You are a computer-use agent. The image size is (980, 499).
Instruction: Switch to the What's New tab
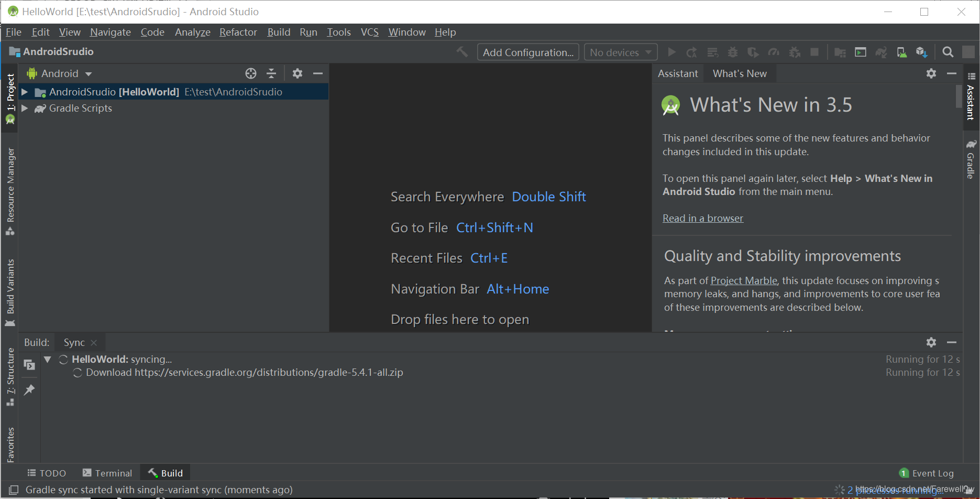[740, 73]
